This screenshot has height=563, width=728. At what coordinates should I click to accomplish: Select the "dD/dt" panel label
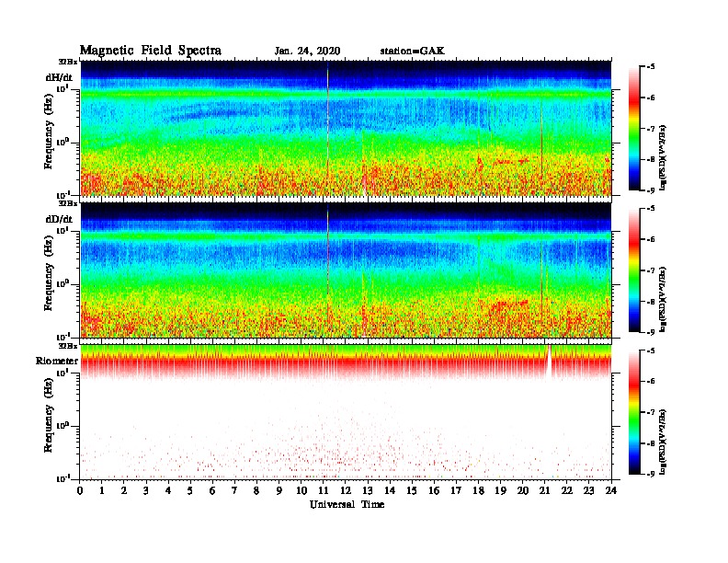point(59,219)
